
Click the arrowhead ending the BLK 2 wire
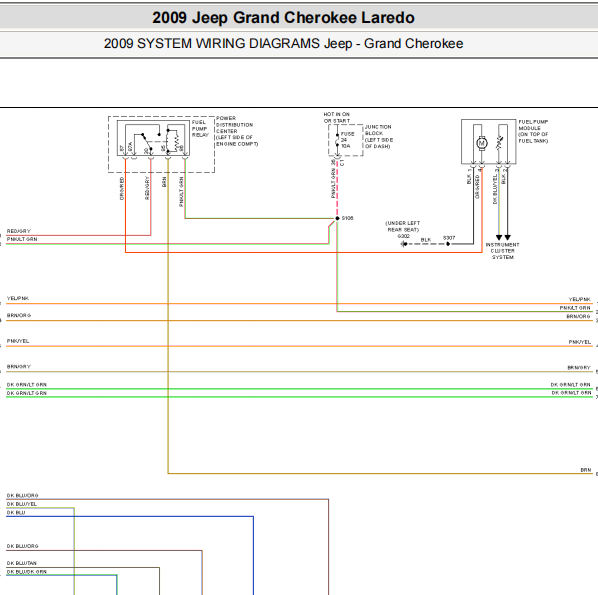pos(507,238)
